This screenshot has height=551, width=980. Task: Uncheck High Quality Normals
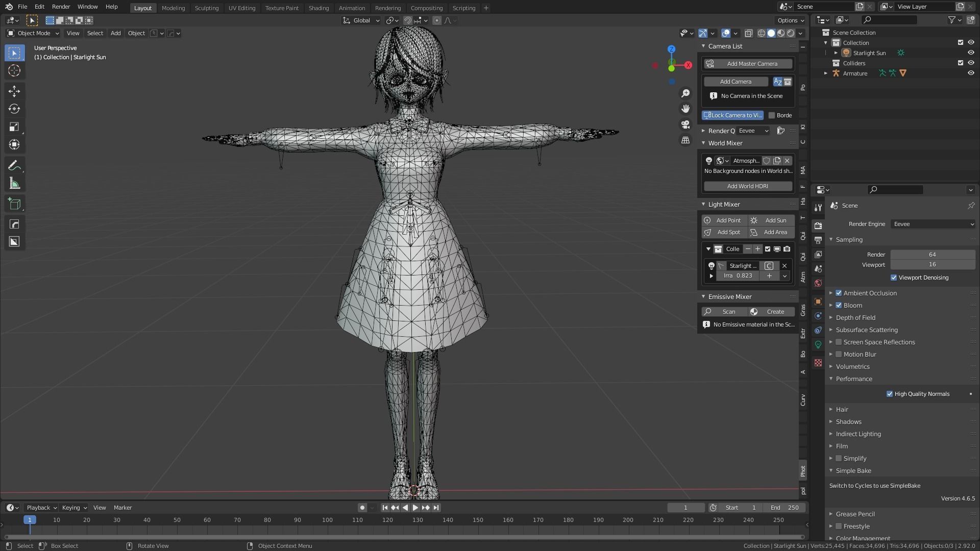click(890, 394)
